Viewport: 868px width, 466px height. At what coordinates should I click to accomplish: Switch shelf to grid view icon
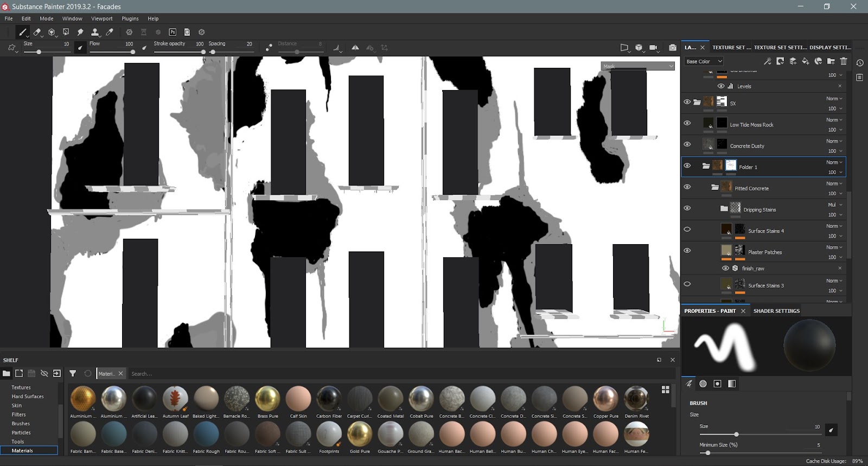[666, 390]
